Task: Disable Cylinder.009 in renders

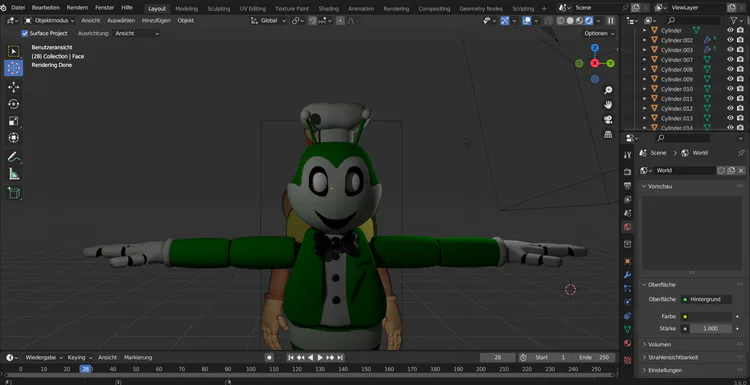Action: tap(740, 79)
